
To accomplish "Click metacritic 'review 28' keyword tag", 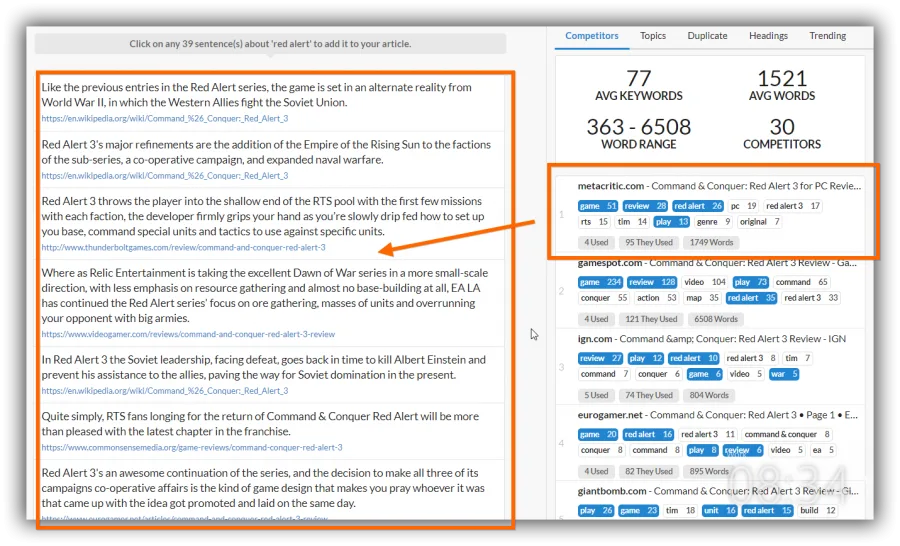I will click(645, 206).
